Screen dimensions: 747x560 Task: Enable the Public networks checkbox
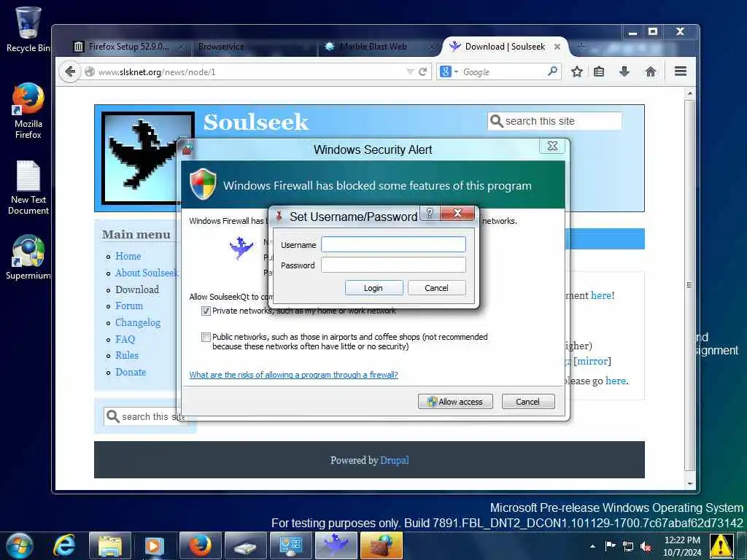click(x=206, y=337)
